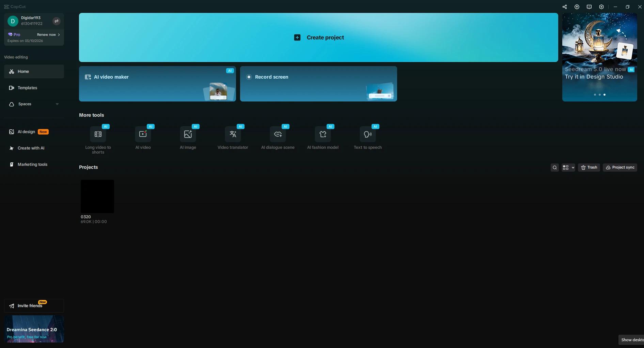644x348 pixels.
Task: Open the projects view layout dropdown
Action: [x=568, y=168]
